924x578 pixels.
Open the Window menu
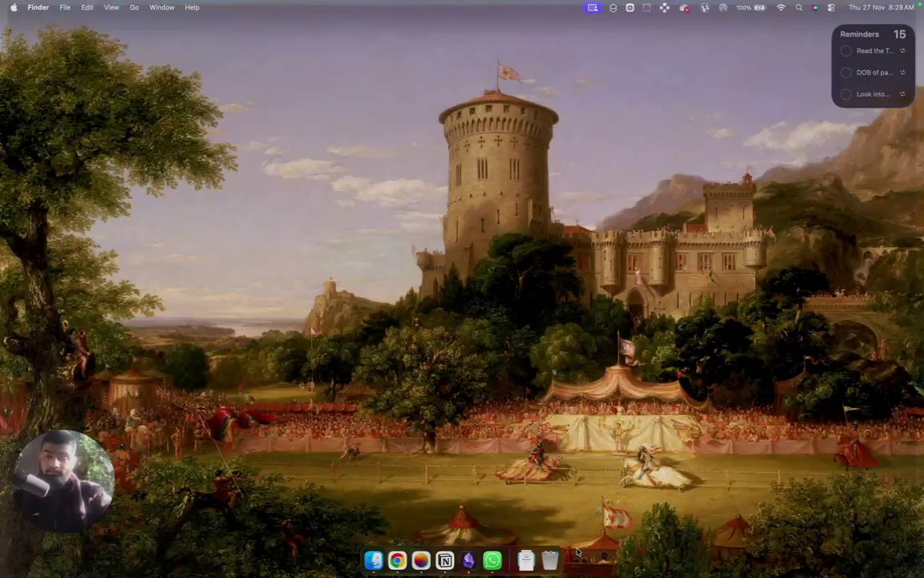tap(161, 8)
